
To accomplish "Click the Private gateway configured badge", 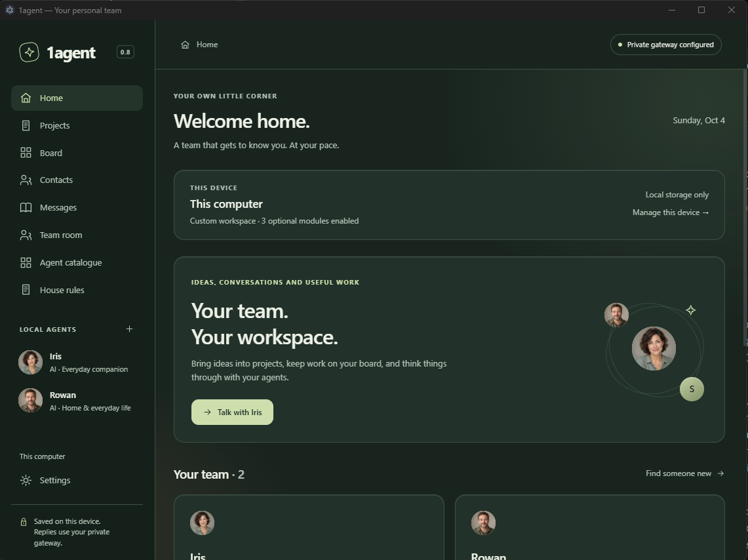I will click(666, 45).
